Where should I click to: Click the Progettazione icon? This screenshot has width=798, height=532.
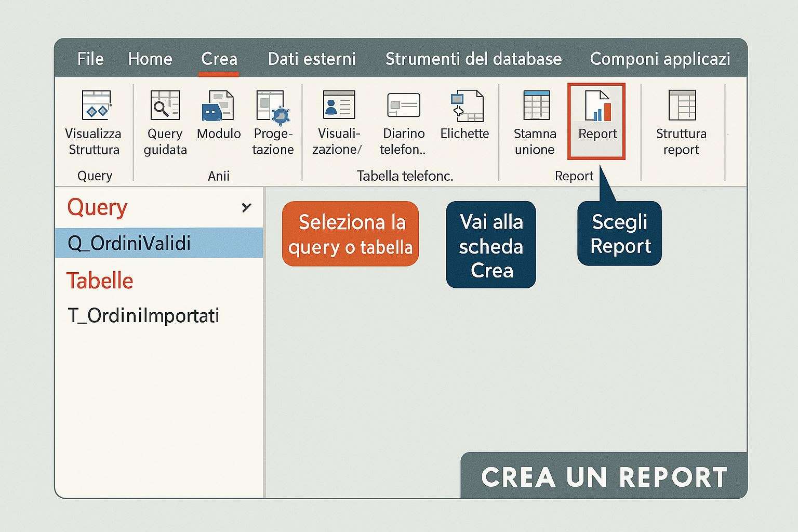click(273, 108)
